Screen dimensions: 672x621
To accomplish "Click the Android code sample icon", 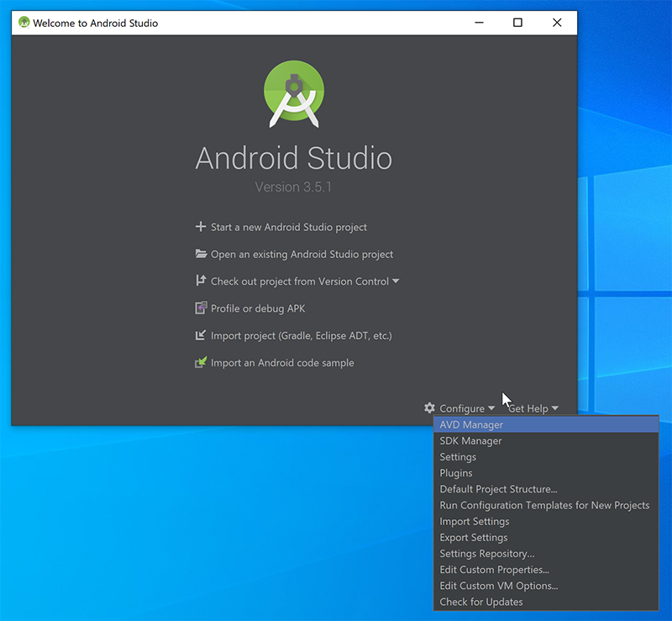I will point(201,362).
